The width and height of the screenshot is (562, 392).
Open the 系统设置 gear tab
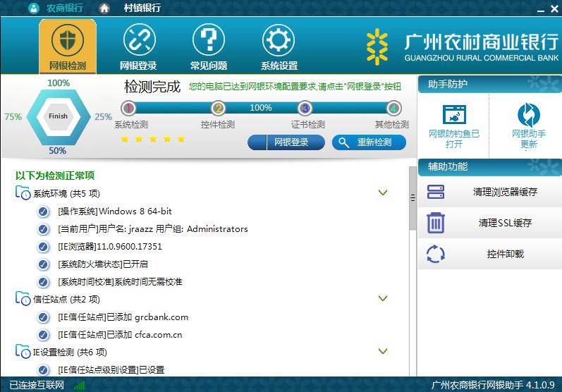tap(279, 47)
